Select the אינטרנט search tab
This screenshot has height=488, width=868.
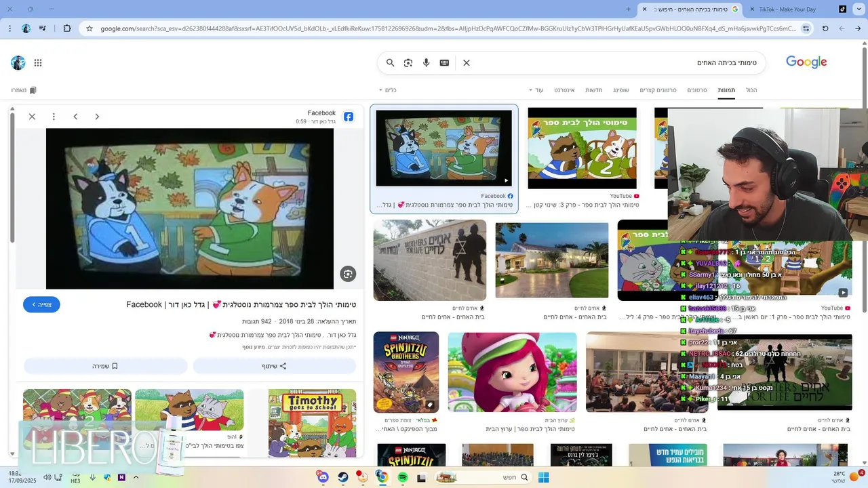coord(564,90)
